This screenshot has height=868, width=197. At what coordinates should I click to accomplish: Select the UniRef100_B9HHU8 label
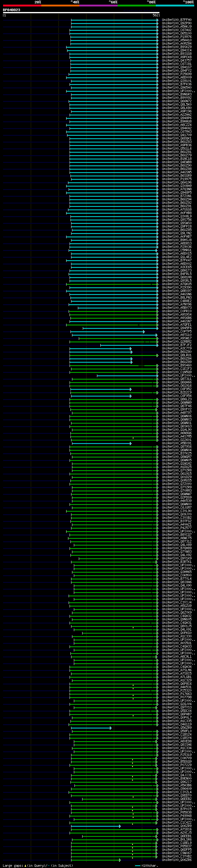[x=177, y=121]
